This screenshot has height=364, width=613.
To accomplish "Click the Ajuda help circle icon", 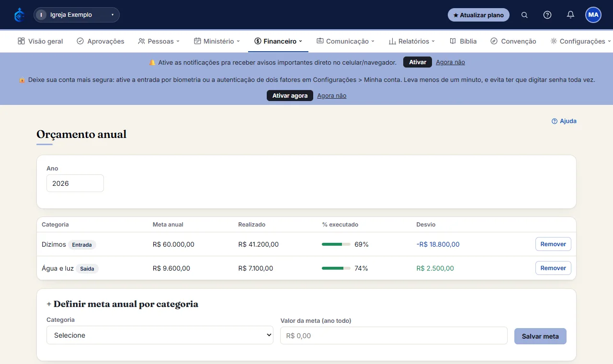I will click(555, 121).
